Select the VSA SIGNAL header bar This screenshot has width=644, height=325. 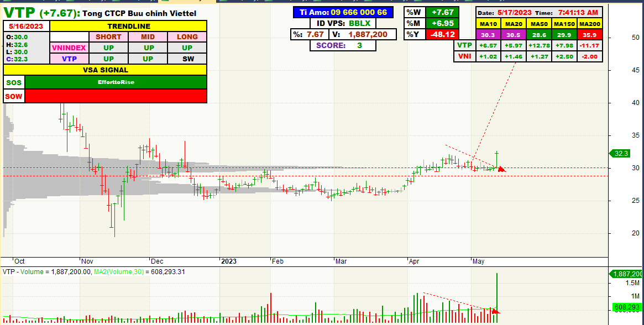coord(105,70)
